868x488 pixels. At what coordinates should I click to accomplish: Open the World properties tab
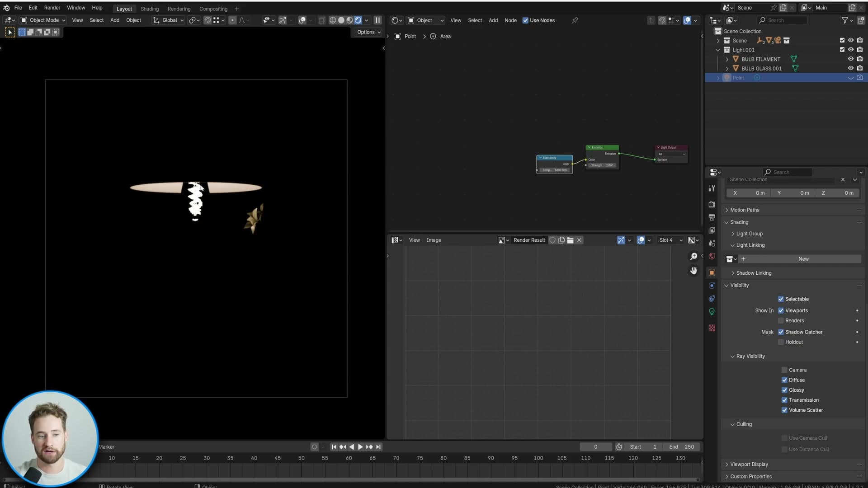712,256
